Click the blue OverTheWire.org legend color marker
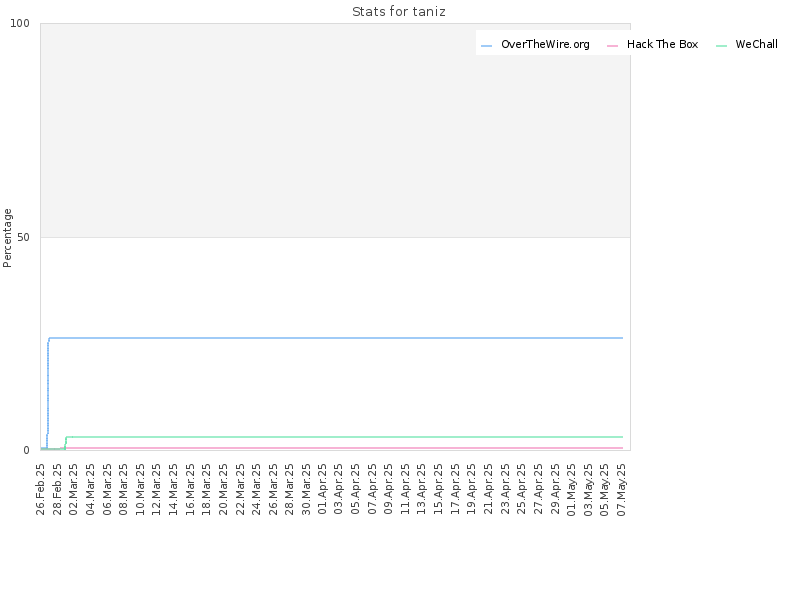This screenshot has height=600, width=800. [486, 46]
